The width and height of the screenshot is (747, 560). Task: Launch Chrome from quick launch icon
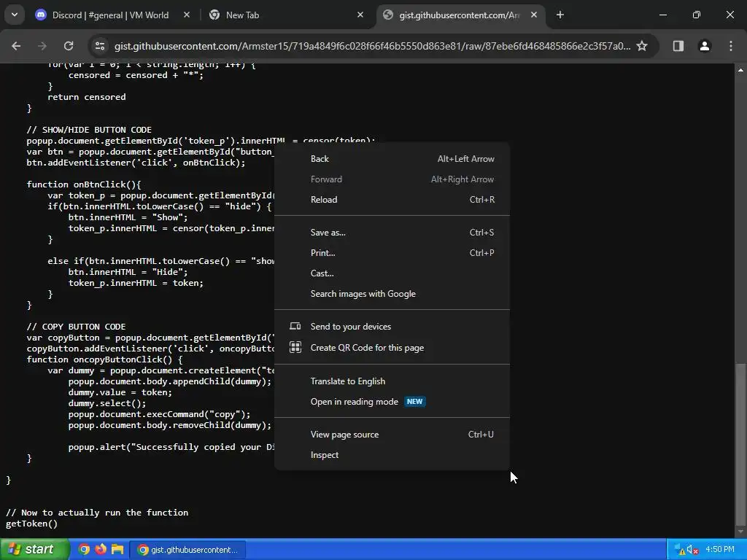click(84, 550)
